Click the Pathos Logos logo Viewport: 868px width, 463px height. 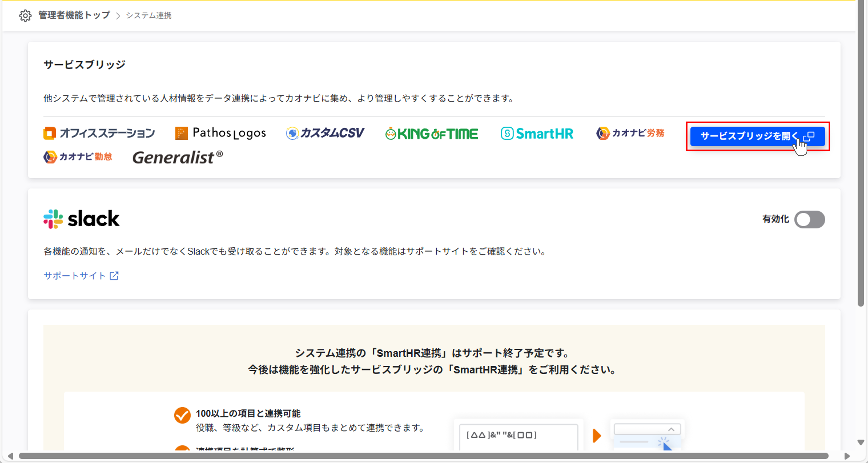[x=220, y=133]
